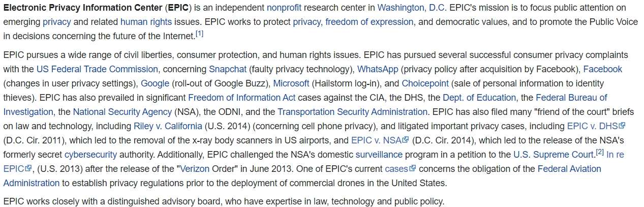Open Riley v. California link
The height and width of the screenshot is (207, 644).
168,126
